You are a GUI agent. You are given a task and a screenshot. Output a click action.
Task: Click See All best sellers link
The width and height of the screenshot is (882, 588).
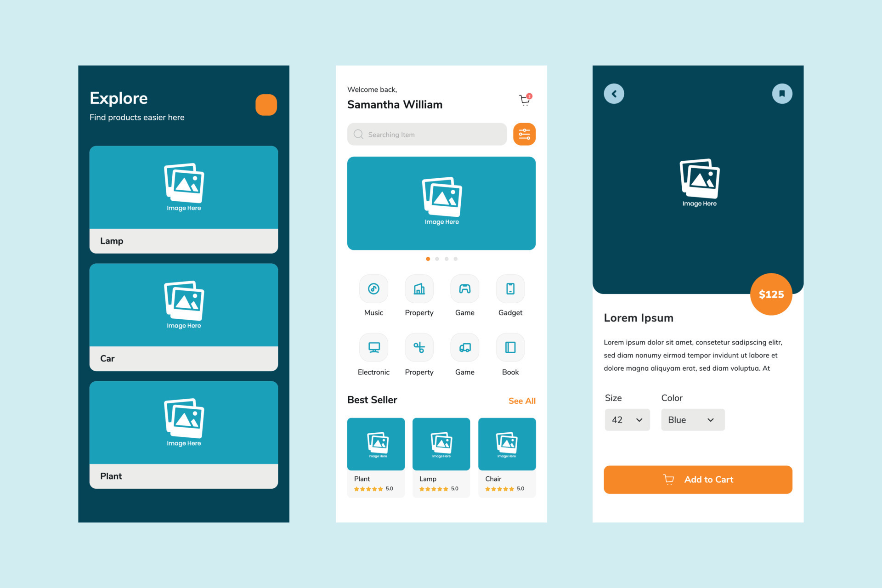tap(522, 400)
